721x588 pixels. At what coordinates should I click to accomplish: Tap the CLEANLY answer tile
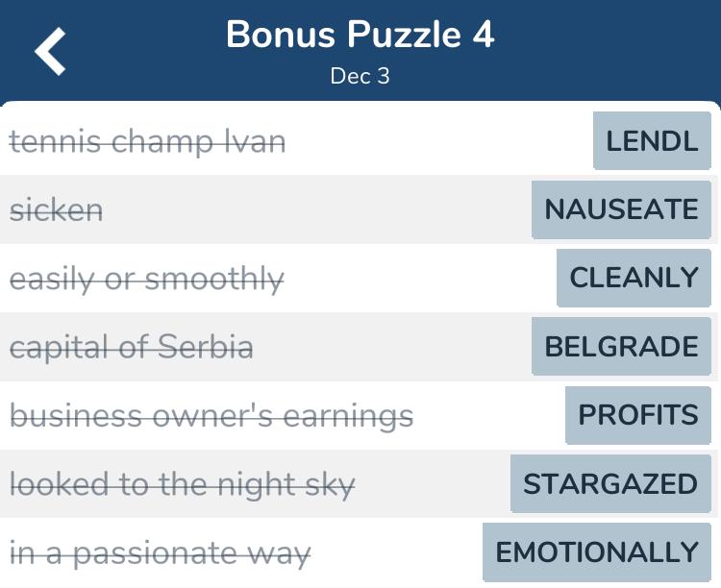tap(634, 278)
